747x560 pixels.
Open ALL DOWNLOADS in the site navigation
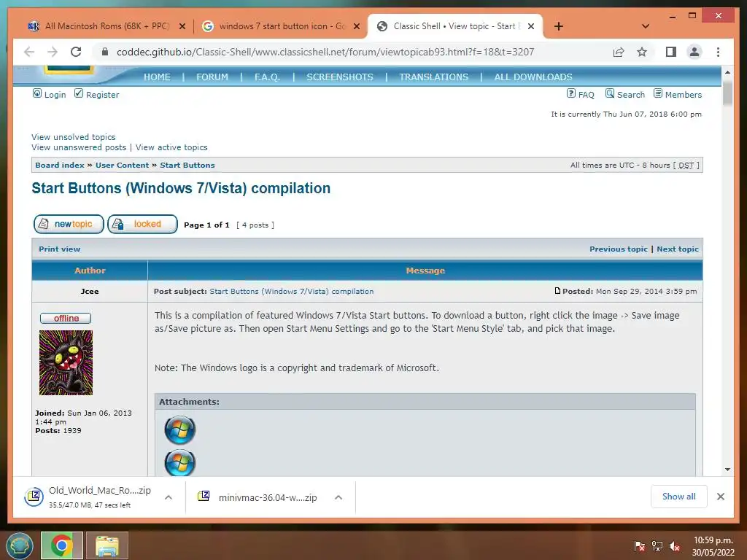pos(533,77)
